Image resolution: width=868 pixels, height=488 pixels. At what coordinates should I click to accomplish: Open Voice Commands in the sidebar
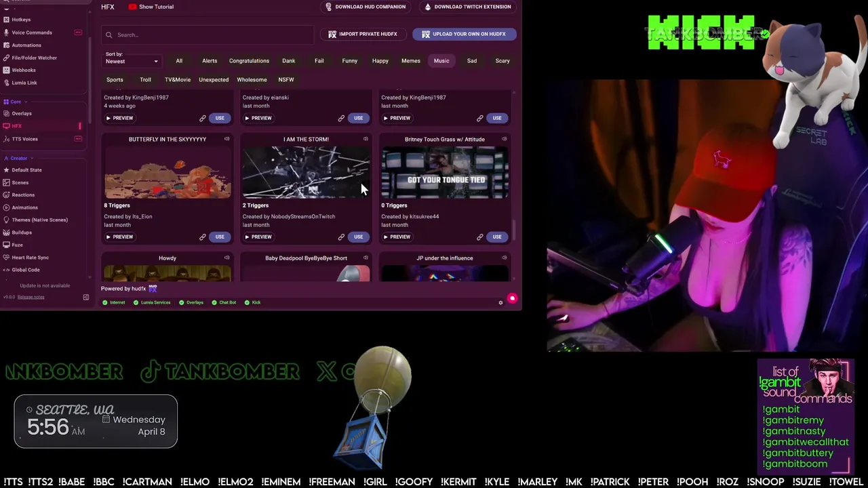point(32,33)
